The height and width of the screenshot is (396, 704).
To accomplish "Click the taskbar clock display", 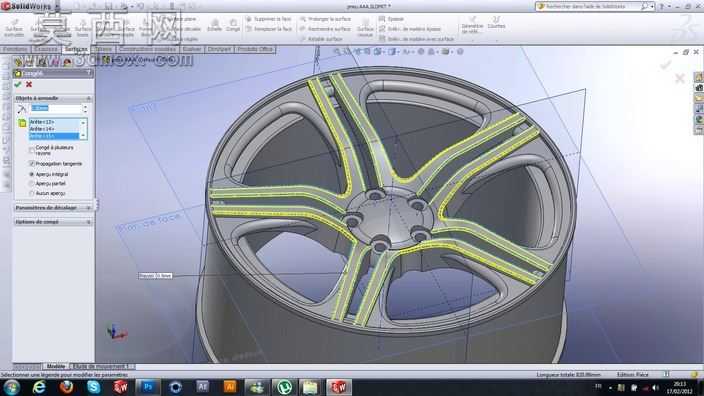I will (x=680, y=387).
